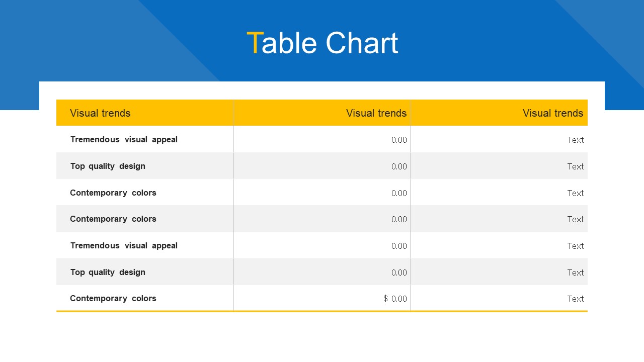This screenshot has height=362, width=644.
Task: Select the second "Top quality design" row label
Action: 108,273
